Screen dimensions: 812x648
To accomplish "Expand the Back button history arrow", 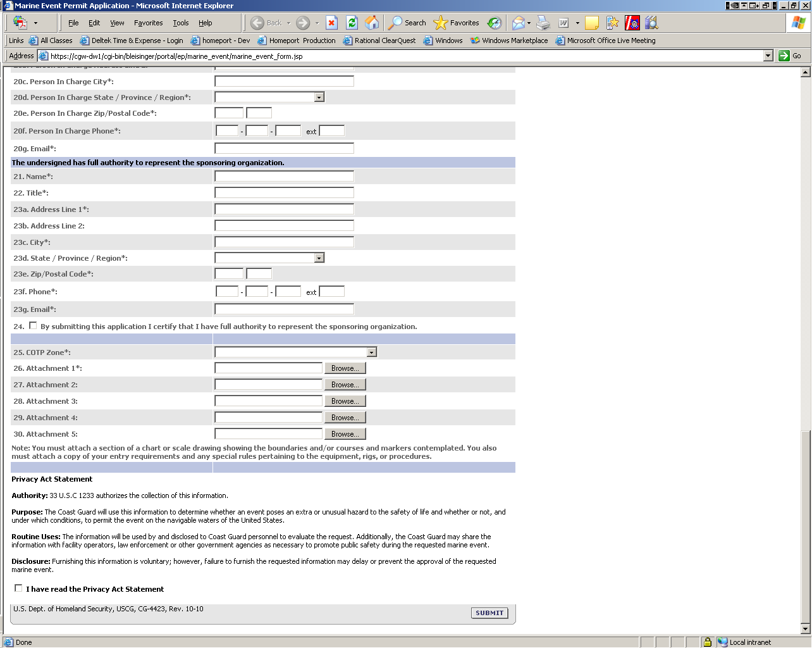I will click(289, 23).
